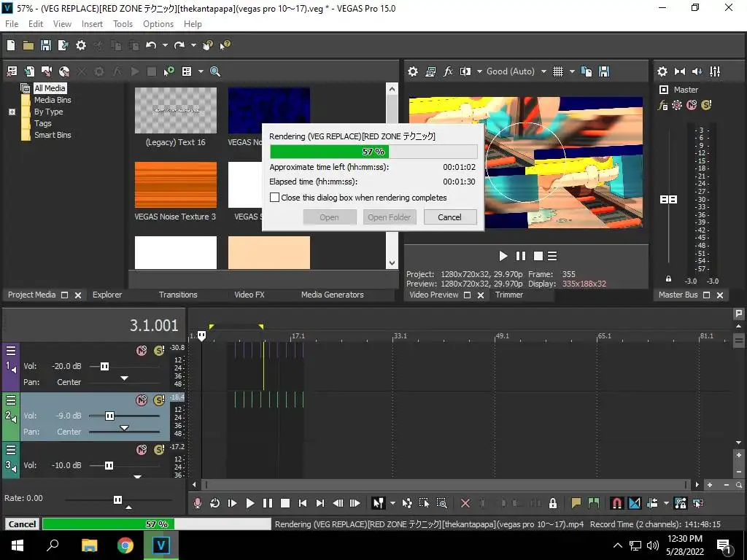This screenshot has width=747, height=560.
Task: Open Project Media views dropdown arrow
Action: tap(201, 71)
